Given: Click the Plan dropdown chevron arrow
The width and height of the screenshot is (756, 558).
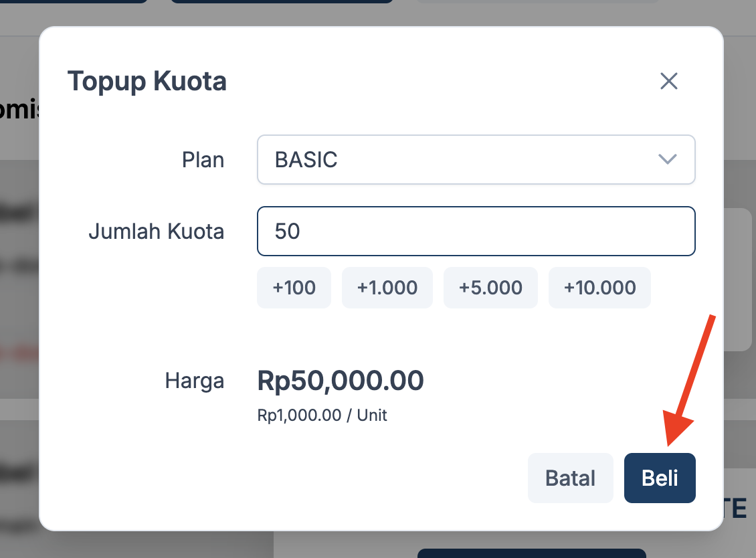Looking at the screenshot, I should (668, 160).
